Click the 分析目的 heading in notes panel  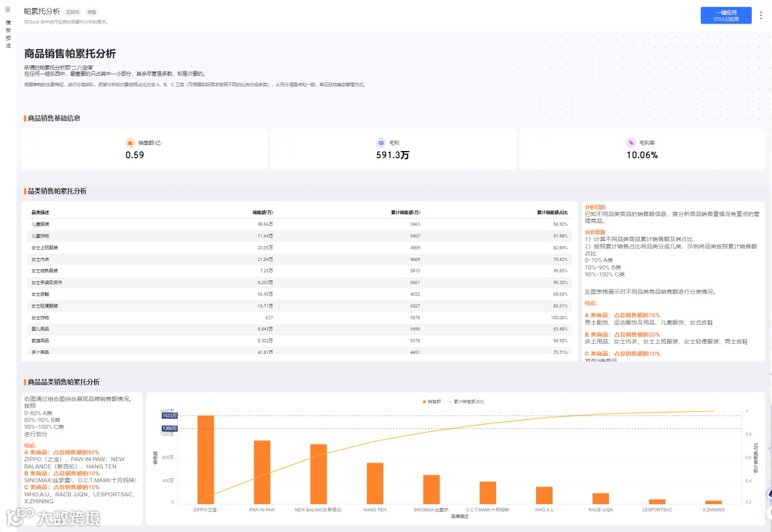point(595,207)
